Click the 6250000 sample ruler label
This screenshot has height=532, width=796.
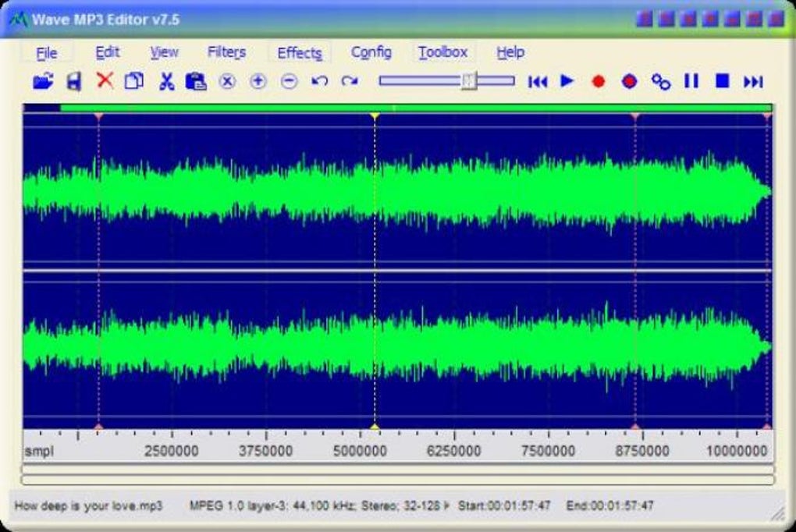[x=454, y=451]
